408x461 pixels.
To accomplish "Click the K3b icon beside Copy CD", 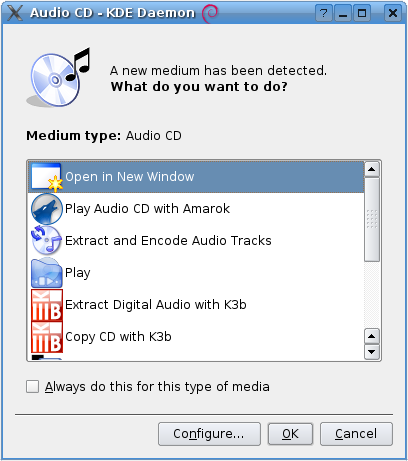I will point(47,337).
